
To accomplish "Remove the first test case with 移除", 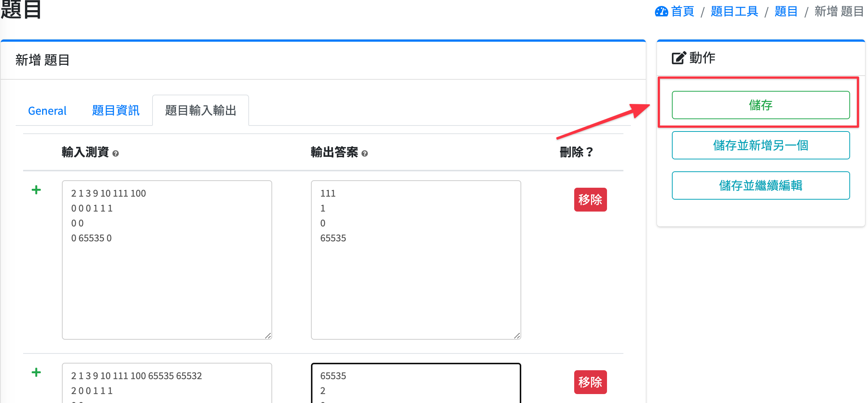I will coord(590,200).
